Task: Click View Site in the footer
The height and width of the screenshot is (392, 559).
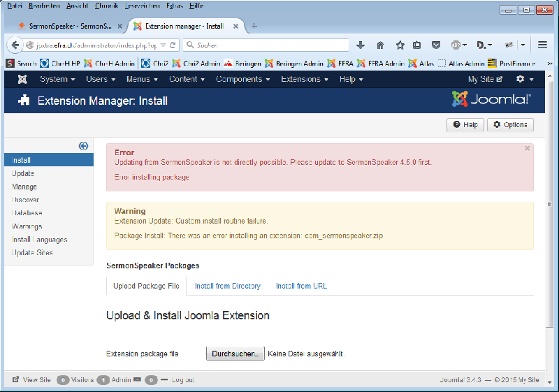Action: pyautogui.click(x=31, y=380)
